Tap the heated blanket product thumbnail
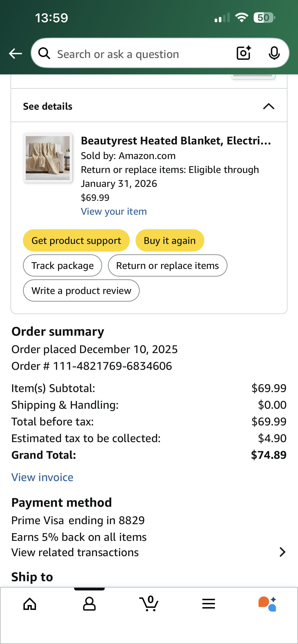 pyautogui.click(x=48, y=158)
